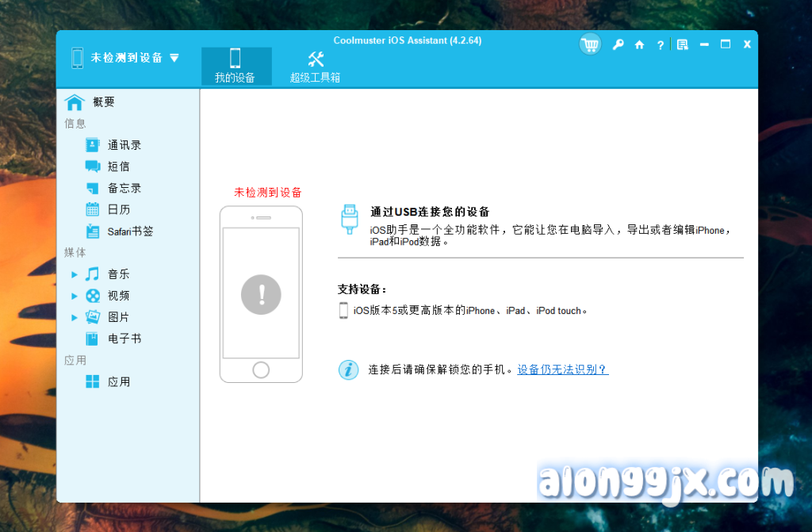Select 短信 messages in sidebar
The height and width of the screenshot is (532, 812).
118,166
